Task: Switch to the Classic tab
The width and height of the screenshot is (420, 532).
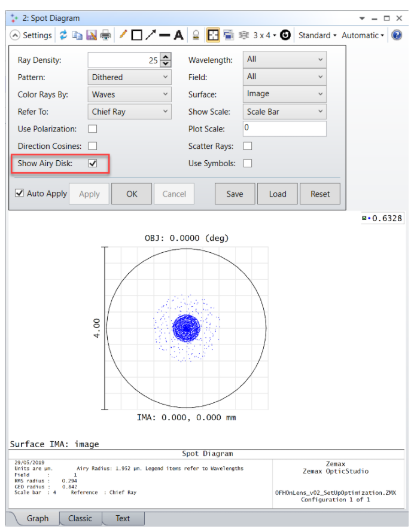Action: point(80,518)
